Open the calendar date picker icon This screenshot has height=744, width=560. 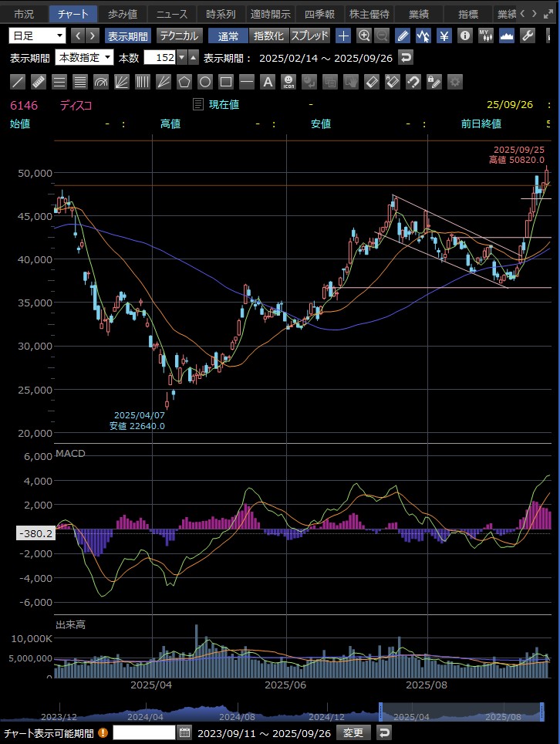(x=185, y=732)
